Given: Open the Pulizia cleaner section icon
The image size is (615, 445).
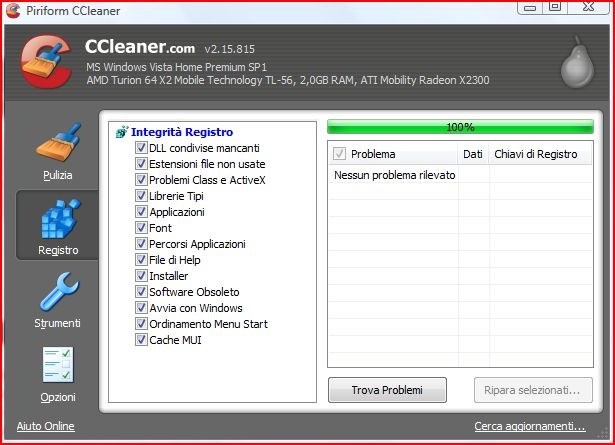Looking at the screenshot, I should (59, 142).
